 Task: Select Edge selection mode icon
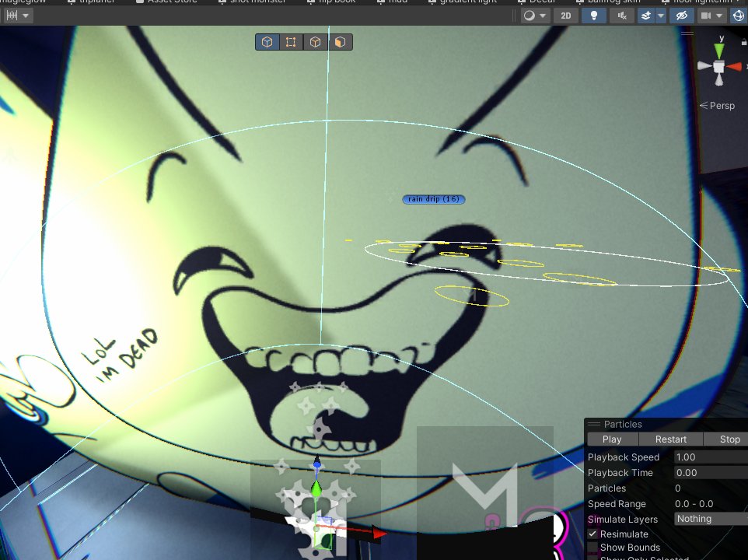315,42
